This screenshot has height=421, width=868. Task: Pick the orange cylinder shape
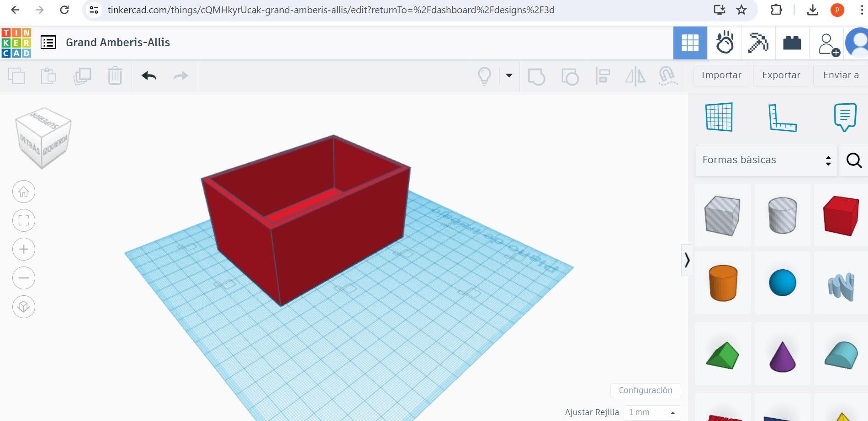point(723,283)
